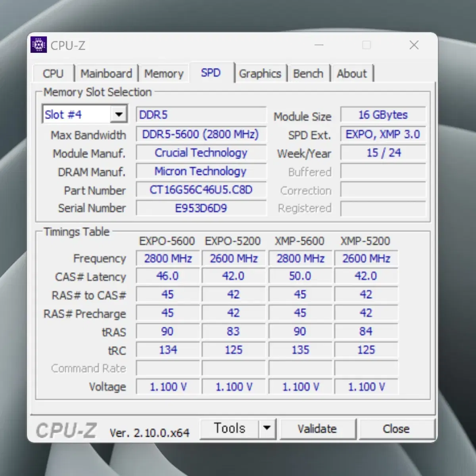476x476 pixels.
Task: Click the XMP-5200 Voltage cell 1.100 V
Action: pos(366,387)
